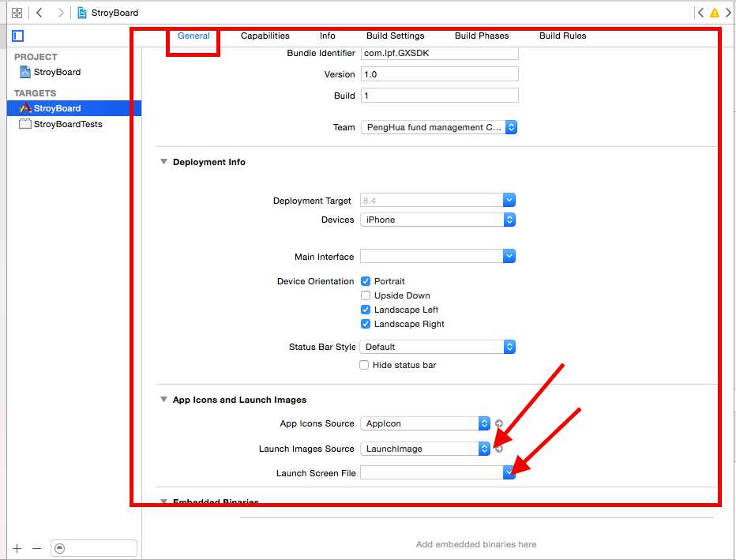Viewport: 736px width, 560px height.
Task: Click the TARGETS header in the sidebar
Action: coord(36,93)
